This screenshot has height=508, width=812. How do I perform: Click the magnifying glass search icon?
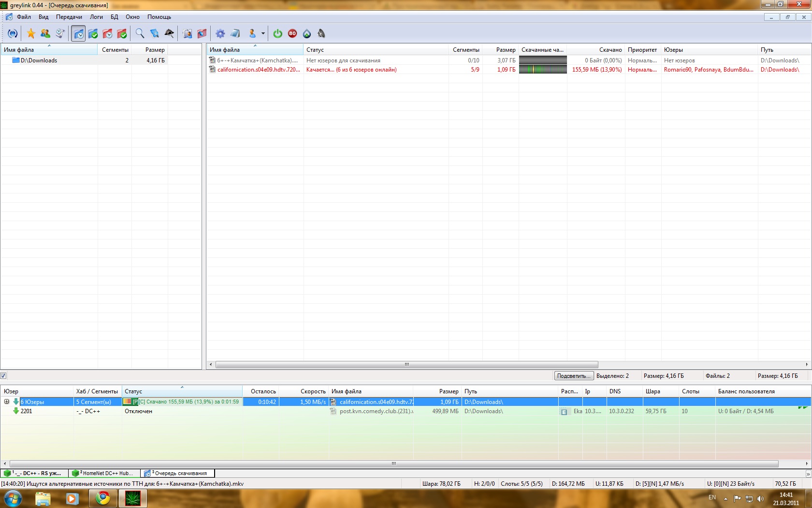(140, 33)
